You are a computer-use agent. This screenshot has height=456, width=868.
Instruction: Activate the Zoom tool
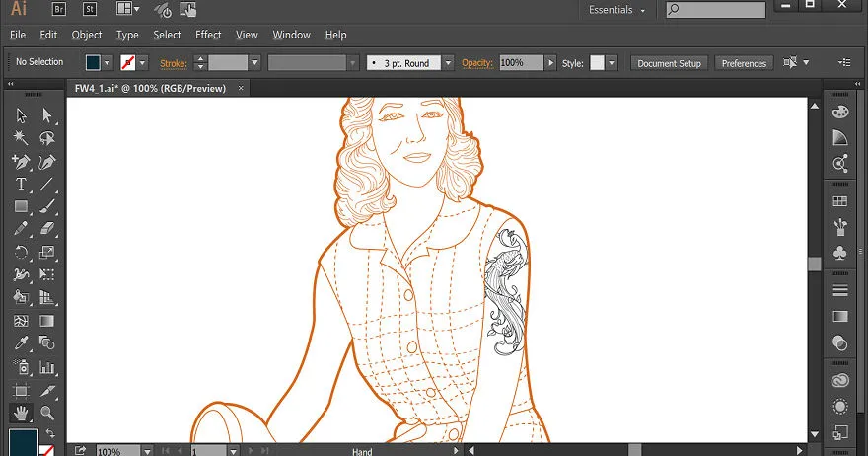coord(47,413)
